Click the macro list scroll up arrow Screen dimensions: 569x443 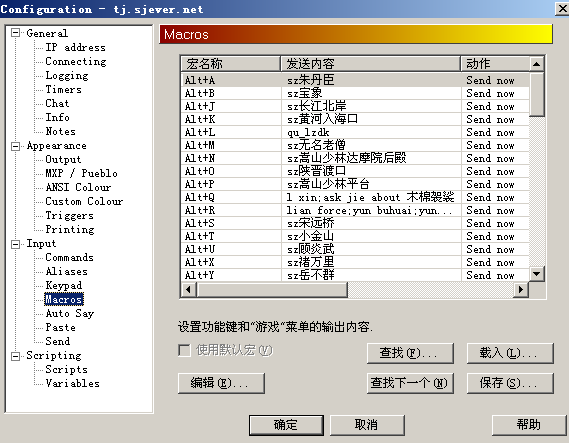click(537, 64)
